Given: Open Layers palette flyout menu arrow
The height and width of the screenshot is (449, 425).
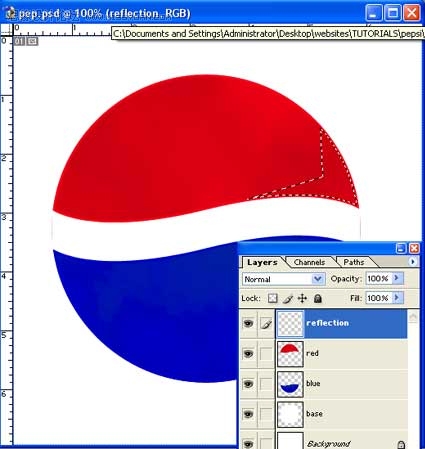Looking at the screenshot, I should [x=412, y=262].
